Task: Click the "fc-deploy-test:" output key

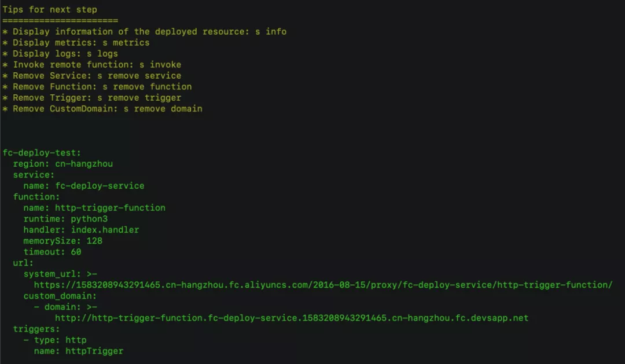Action: tap(42, 153)
